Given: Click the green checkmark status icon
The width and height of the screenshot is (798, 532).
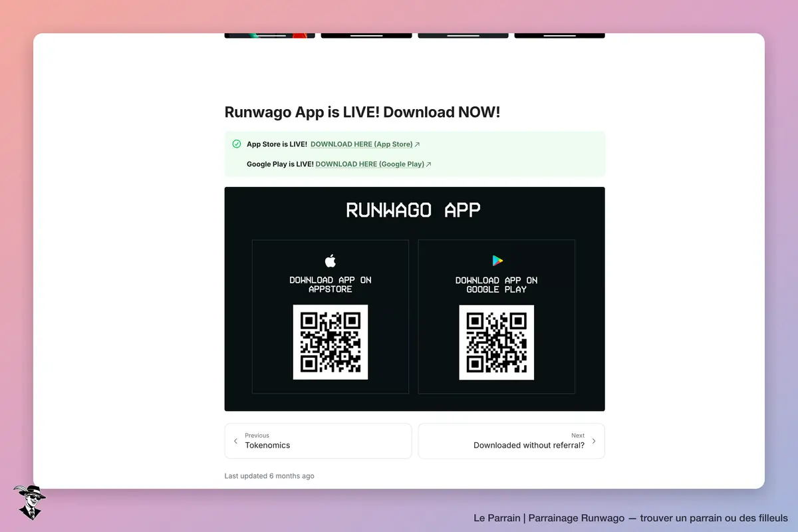Looking at the screenshot, I should (x=237, y=144).
